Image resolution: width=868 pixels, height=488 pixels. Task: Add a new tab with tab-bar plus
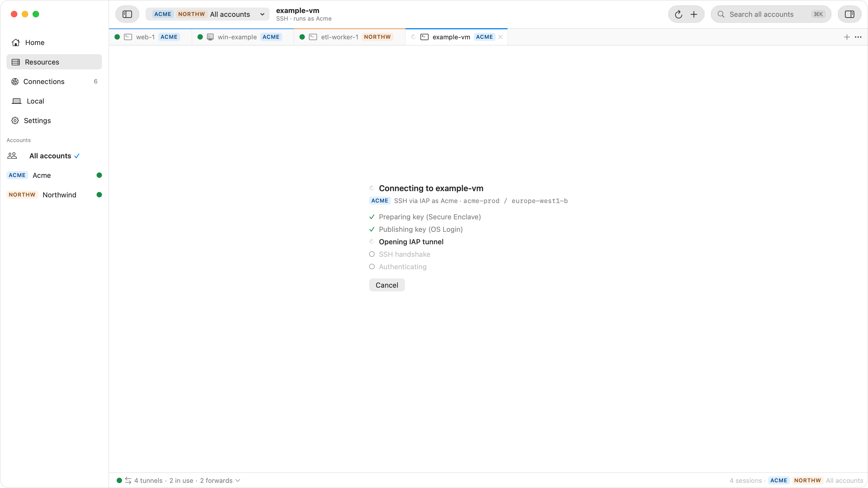pos(847,37)
